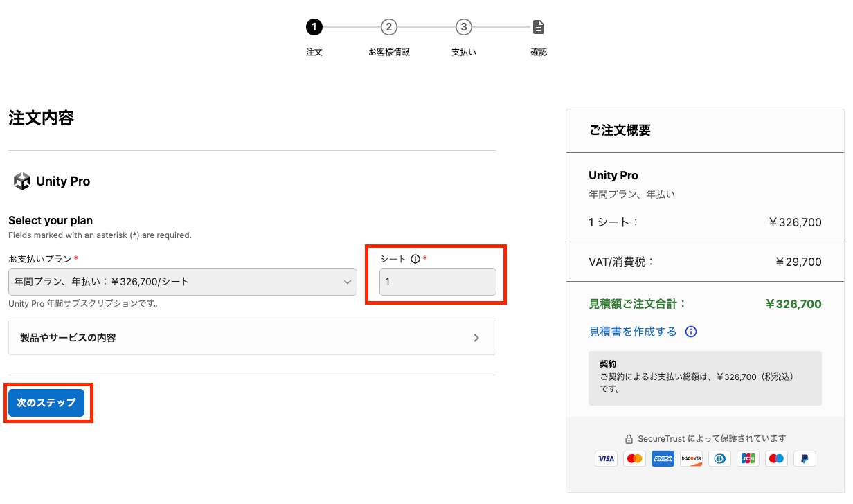The height and width of the screenshot is (504, 853).
Task: Click the Unity Pro product title
Action: [63, 181]
